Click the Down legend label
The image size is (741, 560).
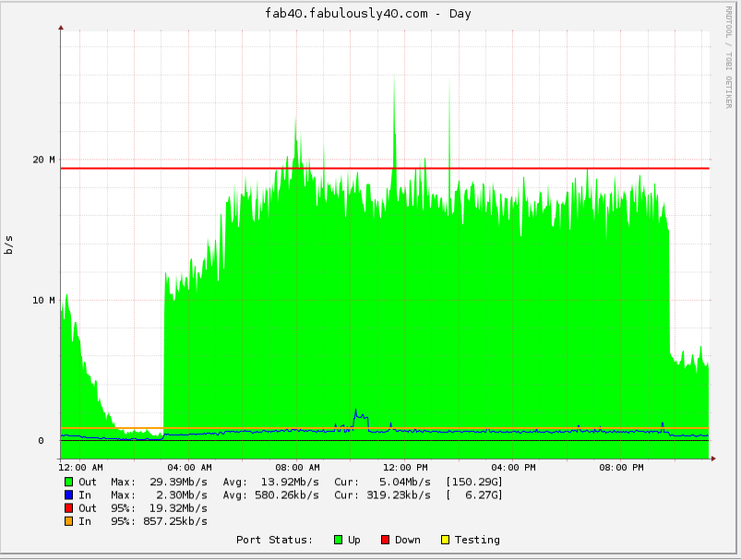[408, 540]
